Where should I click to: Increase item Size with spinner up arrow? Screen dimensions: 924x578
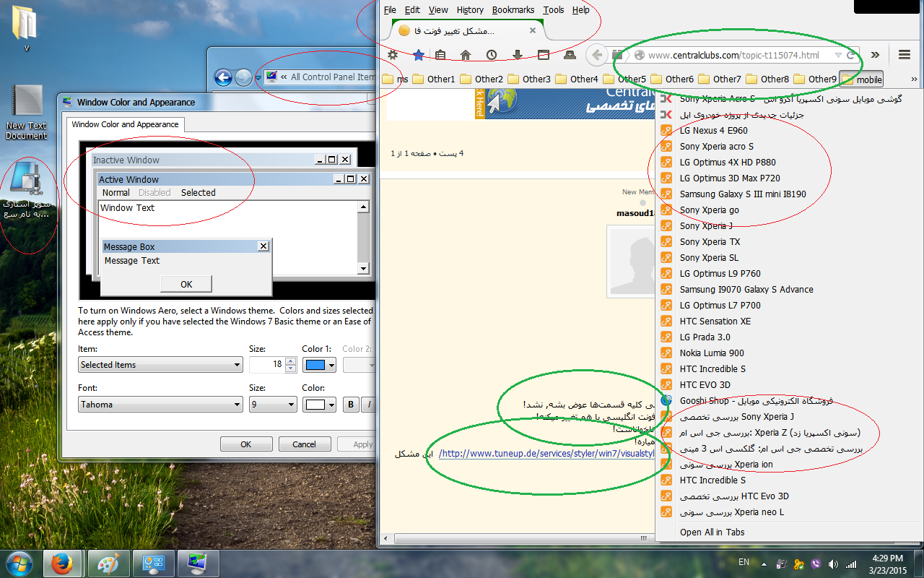pyautogui.click(x=291, y=361)
